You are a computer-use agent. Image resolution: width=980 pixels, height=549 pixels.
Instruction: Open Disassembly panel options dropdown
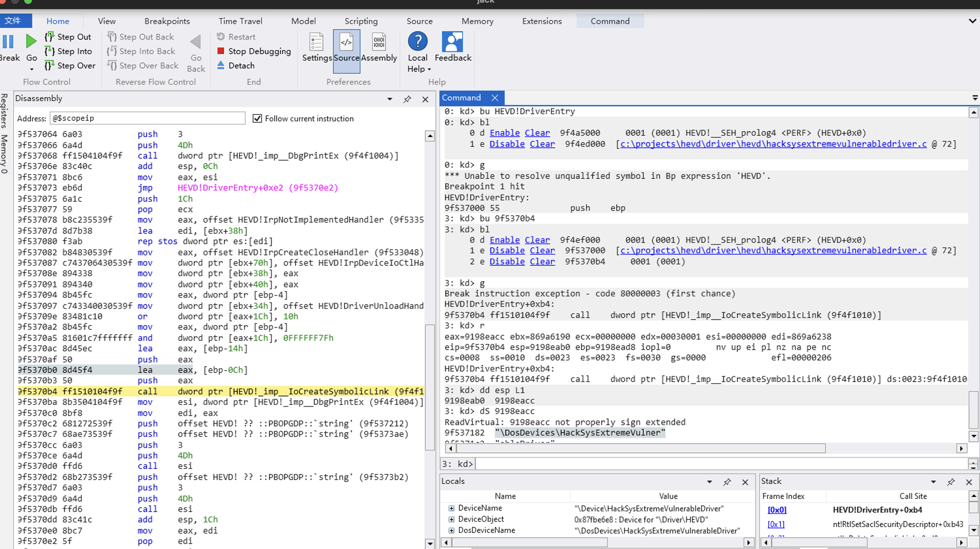coord(389,99)
